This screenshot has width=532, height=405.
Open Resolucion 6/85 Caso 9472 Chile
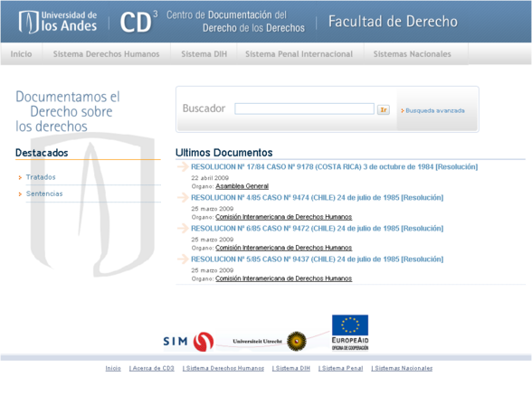point(318,229)
